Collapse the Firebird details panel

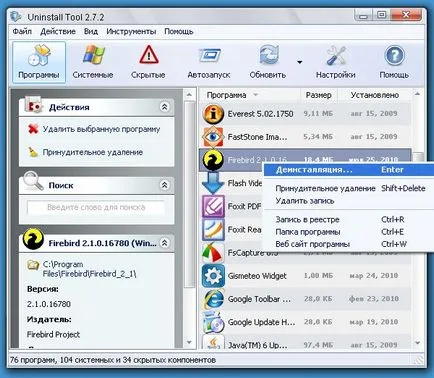(164, 243)
